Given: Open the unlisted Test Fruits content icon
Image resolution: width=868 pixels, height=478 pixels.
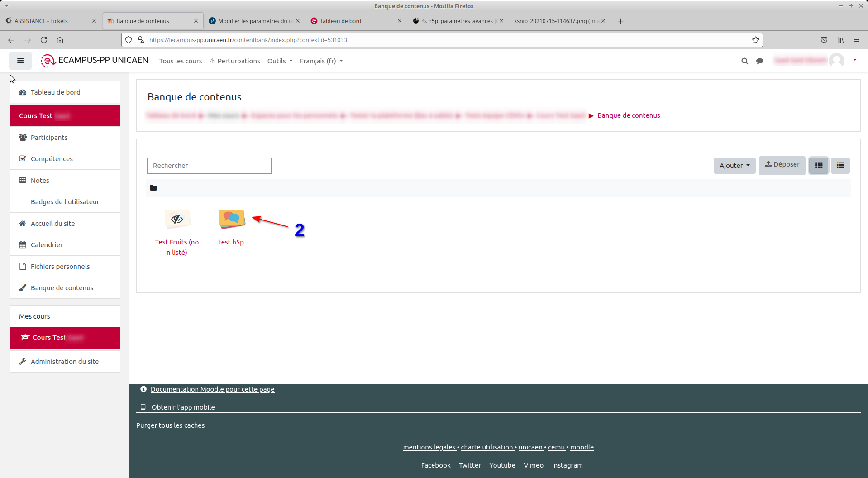Looking at the screenshot, I should tap(177, 220).
